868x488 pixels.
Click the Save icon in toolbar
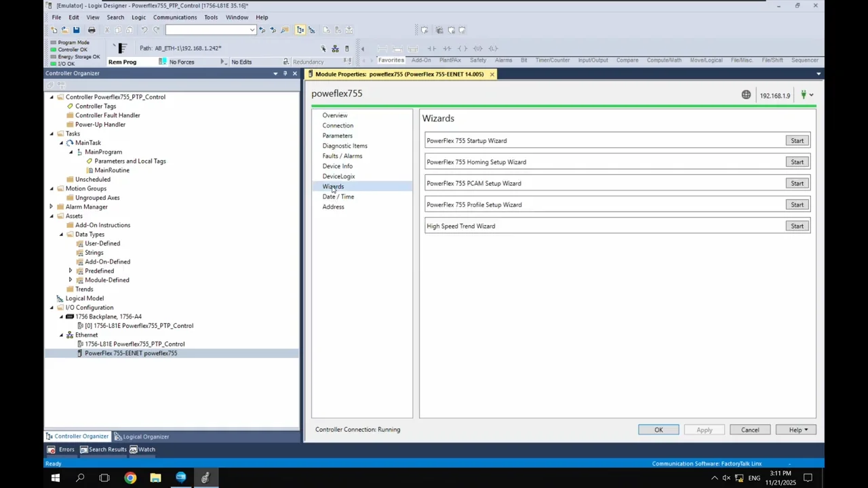[76, 30]
